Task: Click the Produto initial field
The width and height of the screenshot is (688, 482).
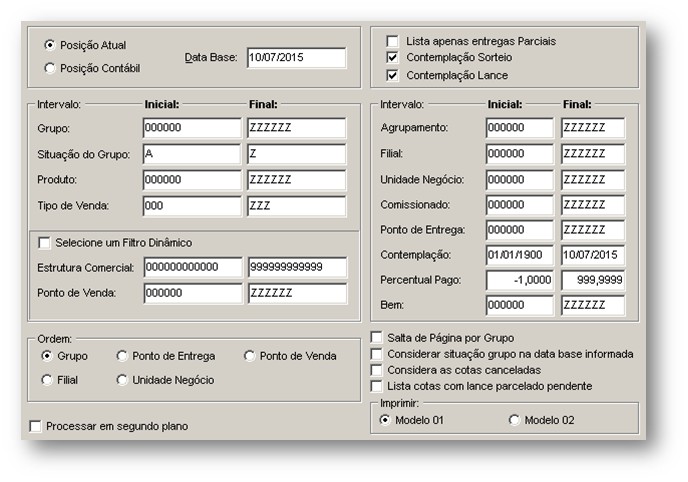Action: coord(192,180)
